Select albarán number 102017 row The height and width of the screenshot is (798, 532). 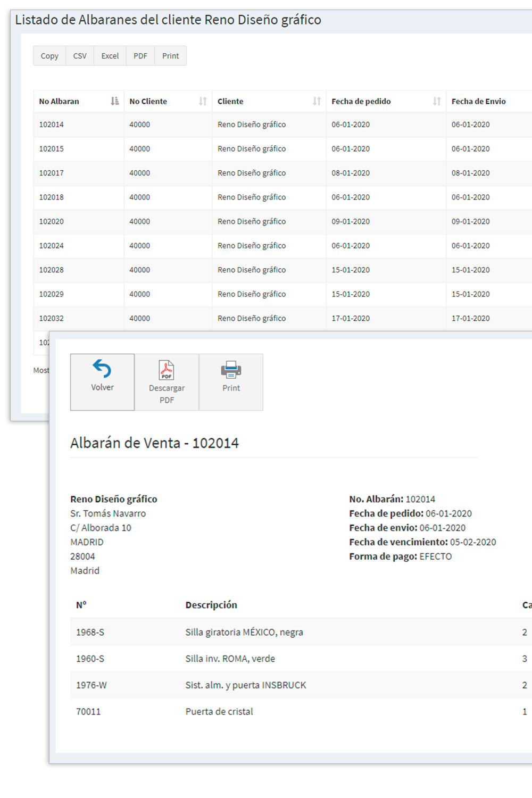click(51, 173)
